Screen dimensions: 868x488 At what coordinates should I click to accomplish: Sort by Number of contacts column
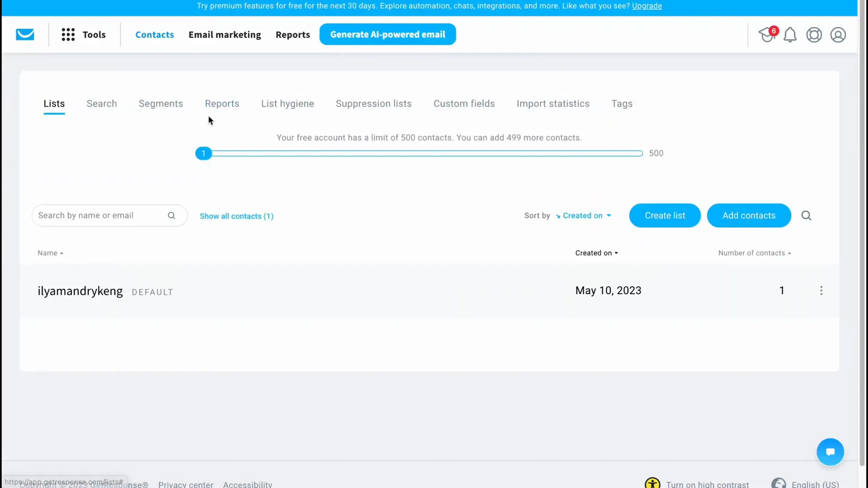tap(755, 253)
